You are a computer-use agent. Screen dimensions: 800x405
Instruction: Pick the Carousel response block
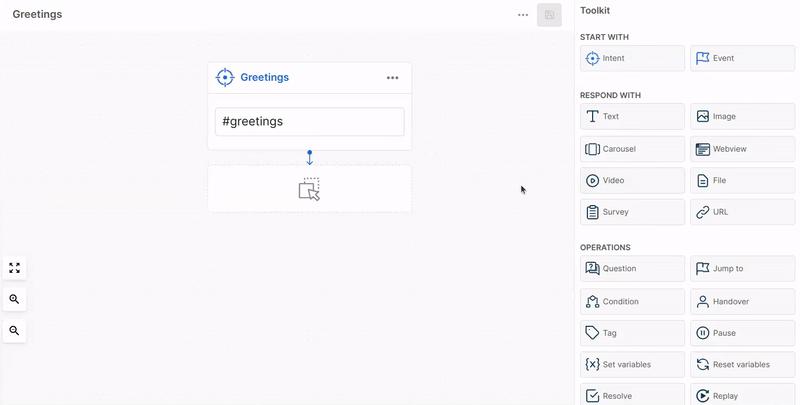tap(632, 149)
